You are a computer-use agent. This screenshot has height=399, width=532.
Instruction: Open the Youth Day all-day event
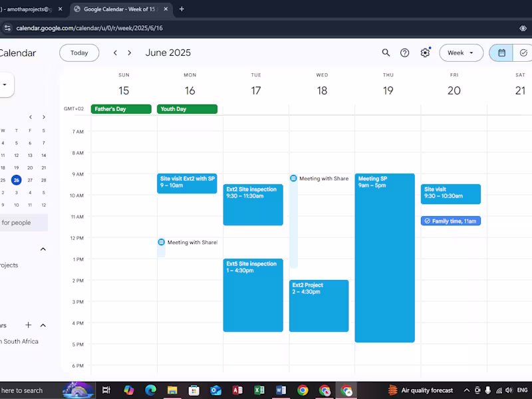pos(187,109)
